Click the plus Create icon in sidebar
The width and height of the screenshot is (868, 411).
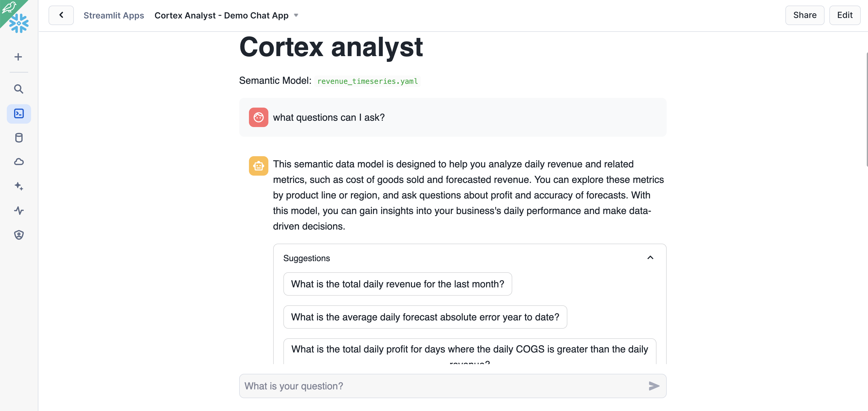[x=18, y=57]
